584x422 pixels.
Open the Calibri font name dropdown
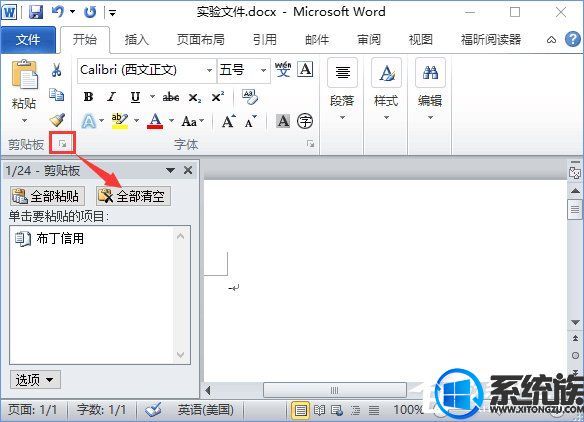210,70
